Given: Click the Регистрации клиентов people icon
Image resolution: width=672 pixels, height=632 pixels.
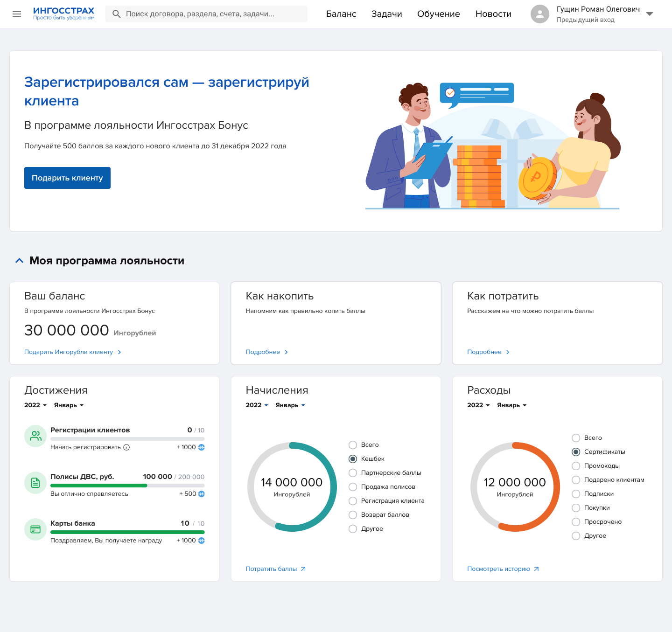Looking at the screenshot, I should click(35, 436).
